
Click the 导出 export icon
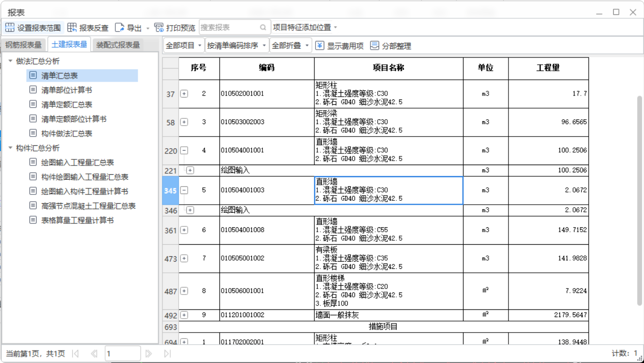[x=120, y=28]
